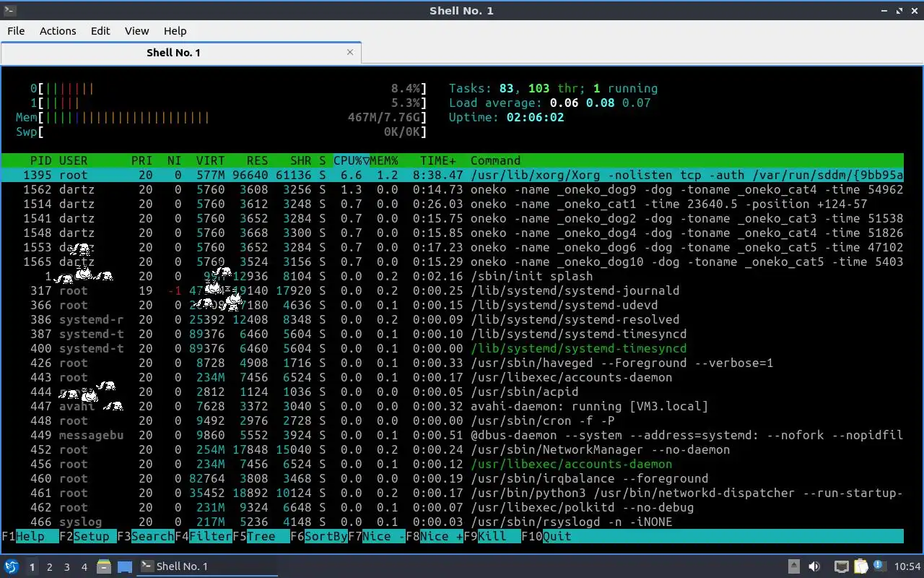The image size is (924, 578).
Task: Select the /usr/sbin/acpid process row
Action: click(453, 392)
